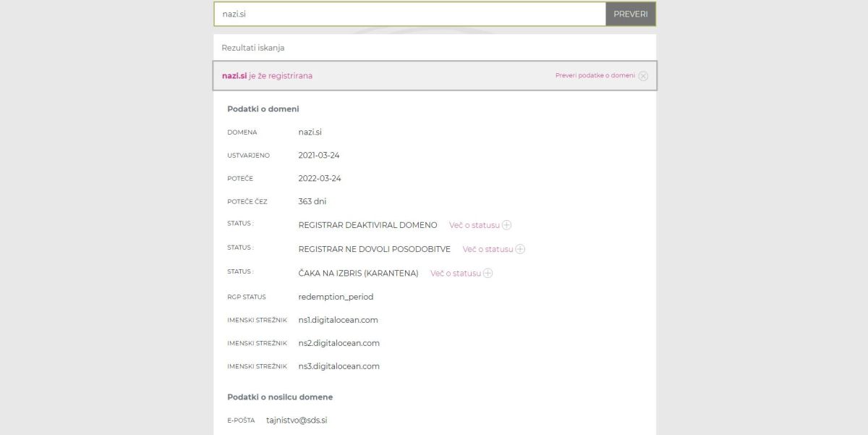The image size is (868, 435).
Task: Click the ns3.digitalocean.com name server entry
Action: [x=339, y=366]
